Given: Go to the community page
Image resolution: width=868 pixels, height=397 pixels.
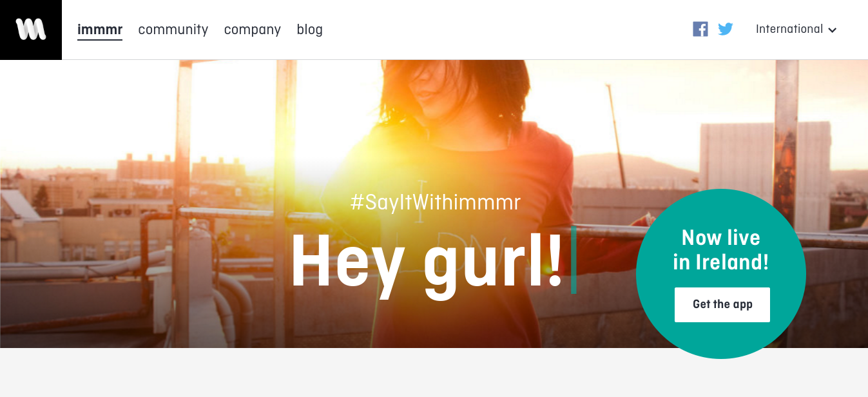Looking at the screenshot, I should (x=173, y=30).
